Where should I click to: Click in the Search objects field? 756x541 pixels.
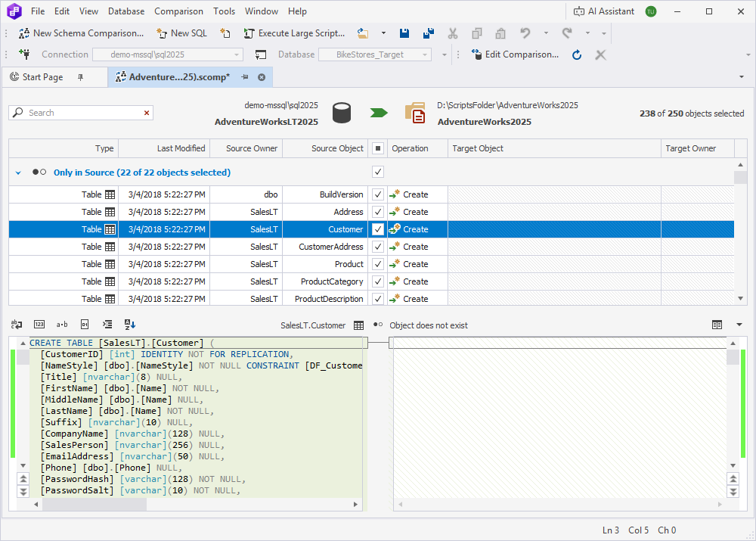[x=81, y=113]
